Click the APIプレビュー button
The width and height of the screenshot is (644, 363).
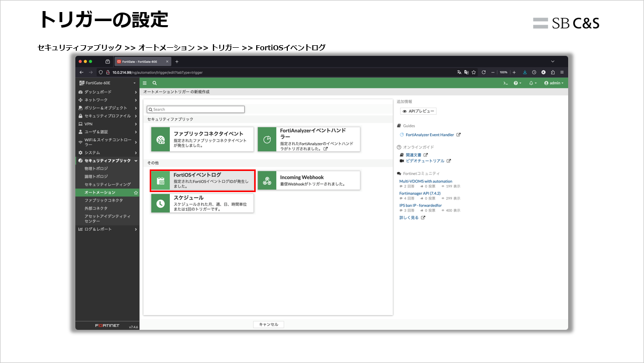click(418, 111)
